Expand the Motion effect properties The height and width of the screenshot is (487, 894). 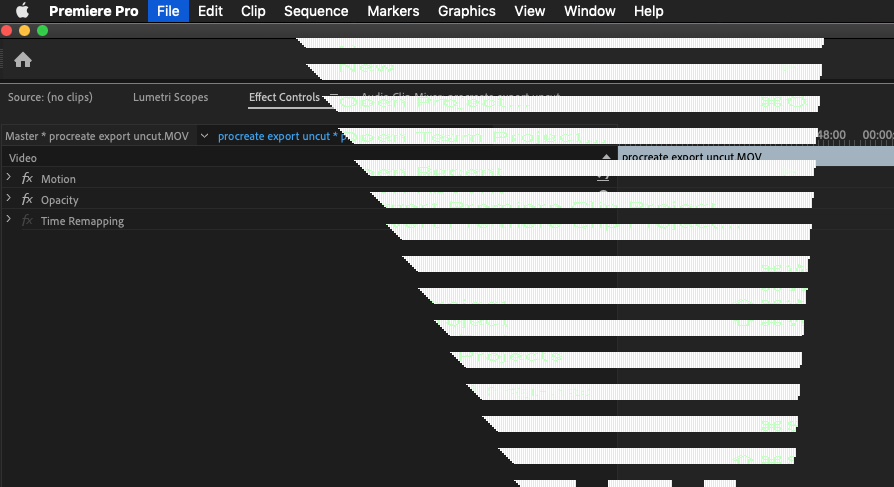[9, 177]
